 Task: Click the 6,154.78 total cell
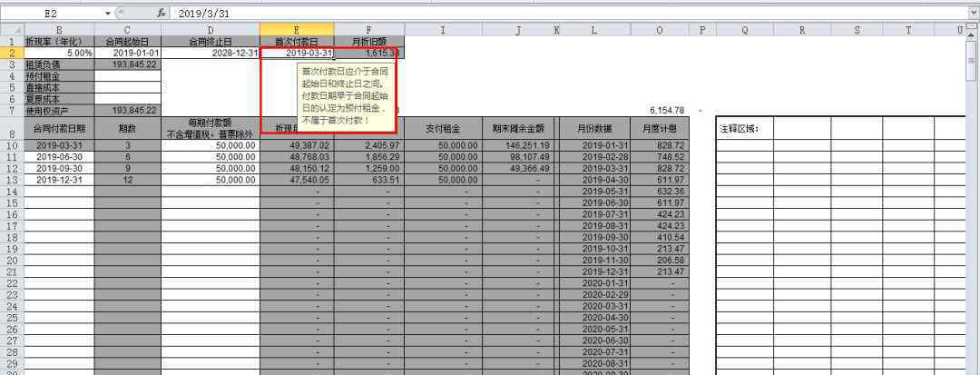(x=660, y=110)
